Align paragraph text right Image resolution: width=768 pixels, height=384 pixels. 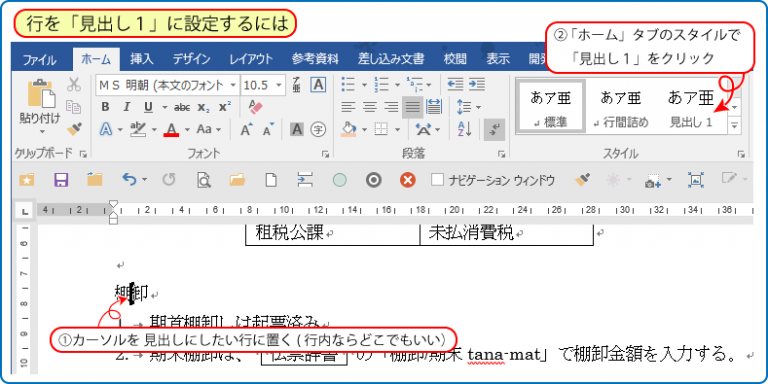(391, 107)
